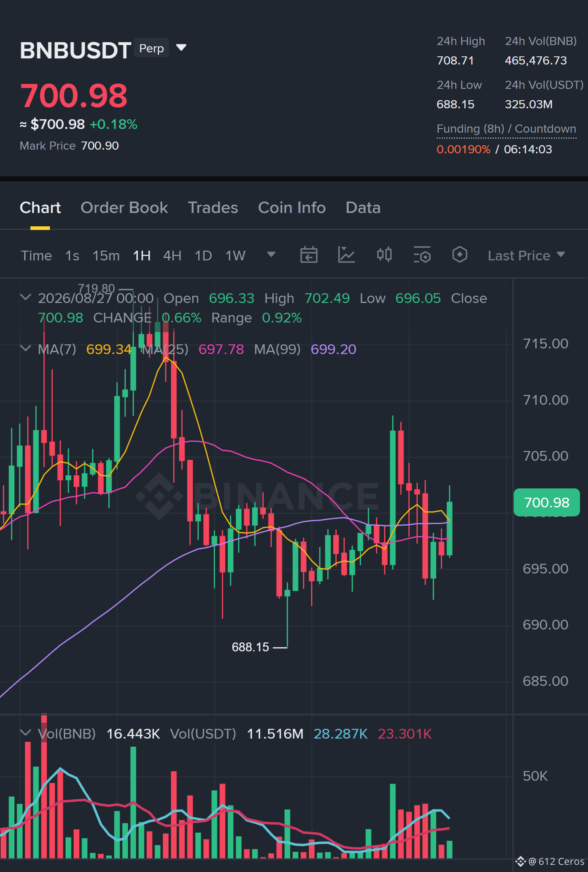Image resolution: width=588 pixels, height=872 pixels.
Task: Open the BNBUSDT pair selector arrow
Action: coord(181,48)
